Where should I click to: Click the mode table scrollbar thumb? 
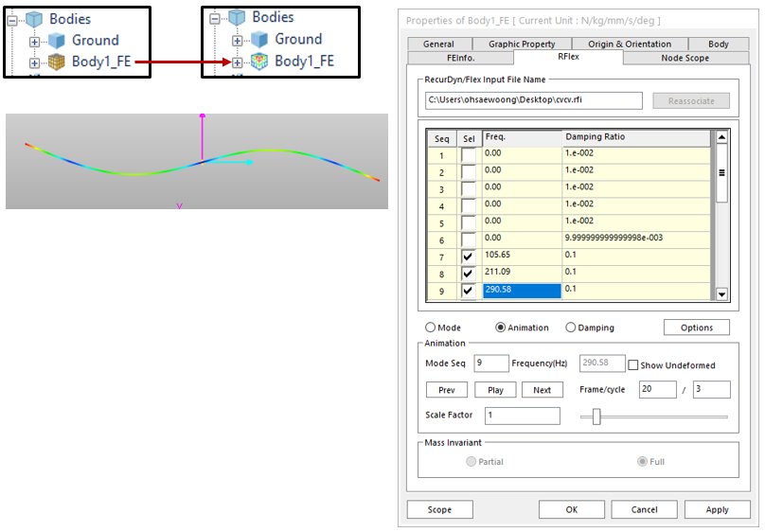721,172
